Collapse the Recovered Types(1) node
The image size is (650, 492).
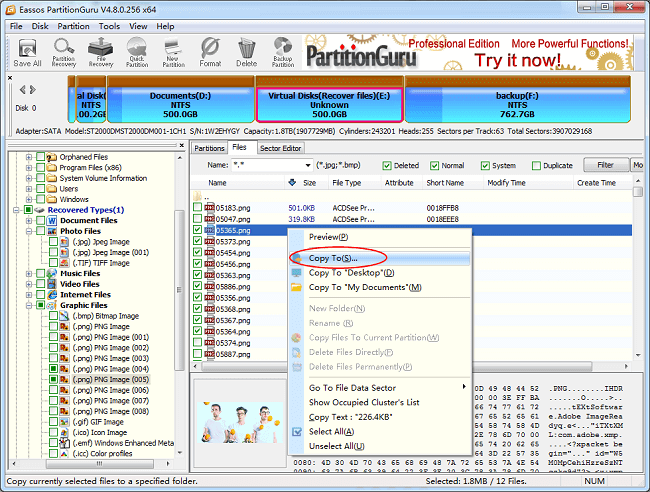pyautogui.click(x=16, y=210)
